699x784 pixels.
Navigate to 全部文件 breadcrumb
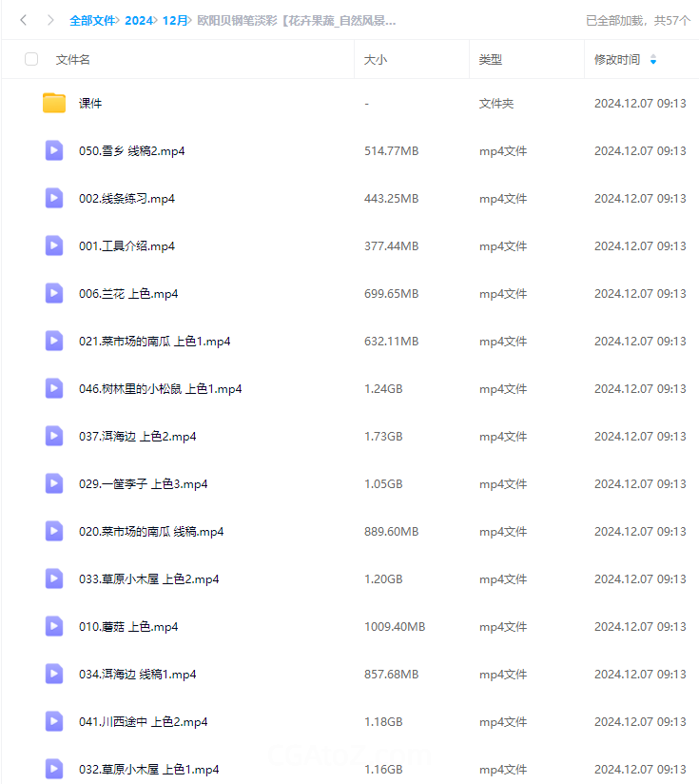(92, 21)
